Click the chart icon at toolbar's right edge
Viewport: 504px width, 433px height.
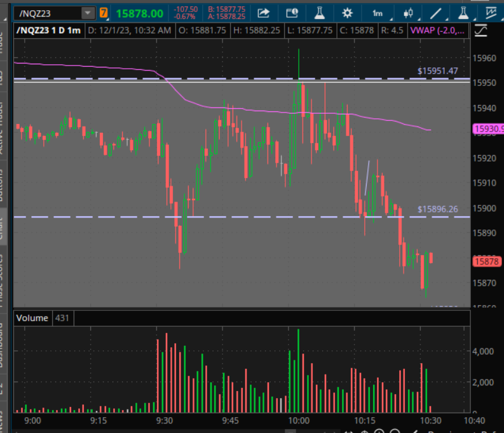491,13
